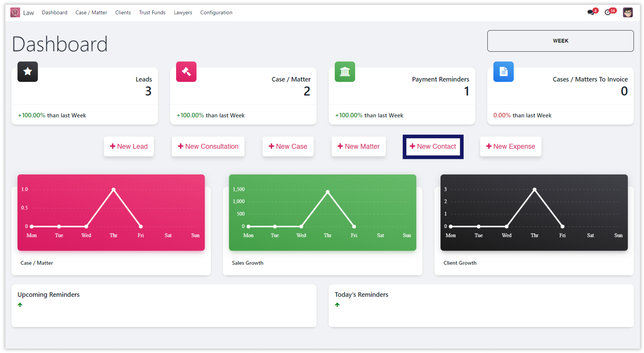
Task: Open the Payment Reminders count 1
Action: tap(466, 91)
